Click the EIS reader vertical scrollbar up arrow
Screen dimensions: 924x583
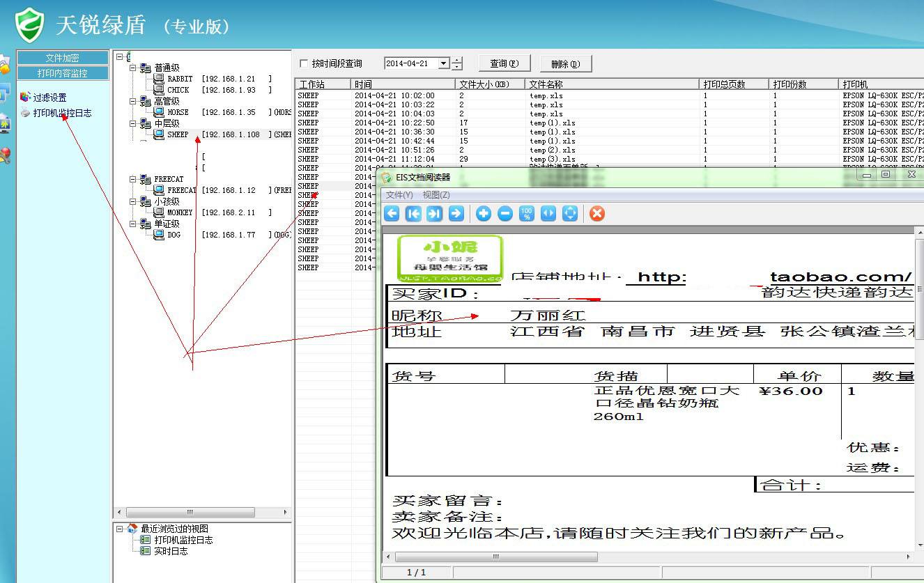pyautogui.click(x=920, y=232)
